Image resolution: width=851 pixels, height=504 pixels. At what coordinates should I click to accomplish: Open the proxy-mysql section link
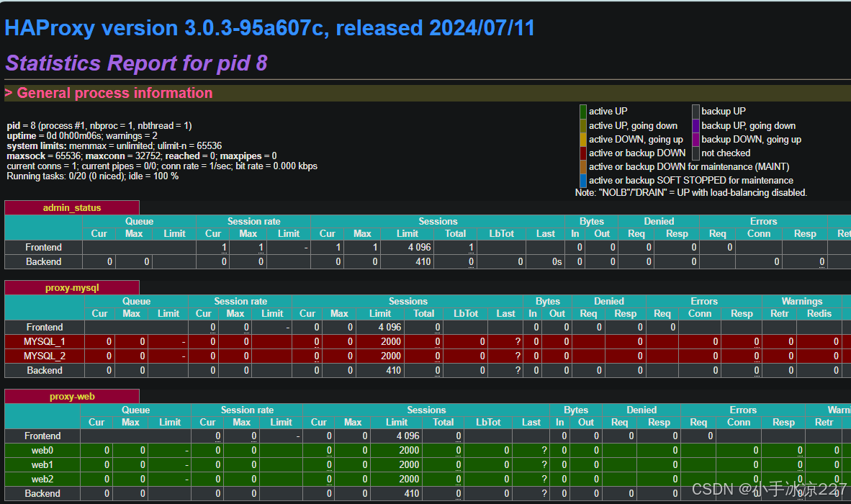pyautogui.click(x=72, y=287)
